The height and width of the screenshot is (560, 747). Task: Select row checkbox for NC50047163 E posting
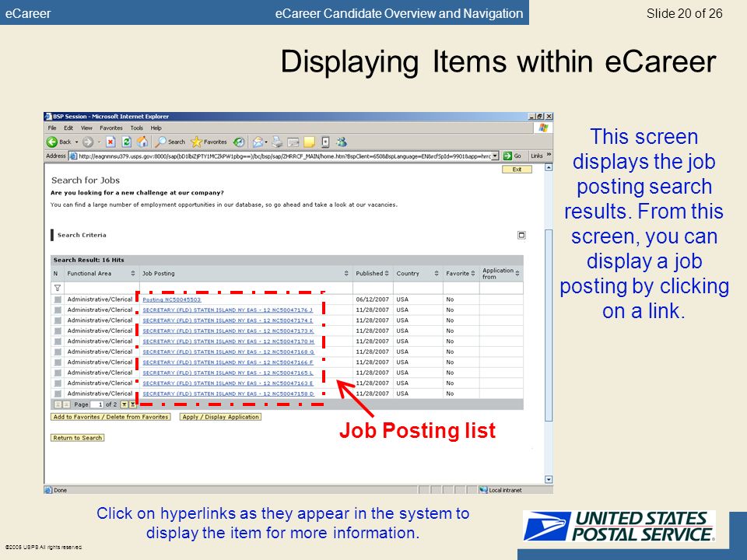point(58,383)
